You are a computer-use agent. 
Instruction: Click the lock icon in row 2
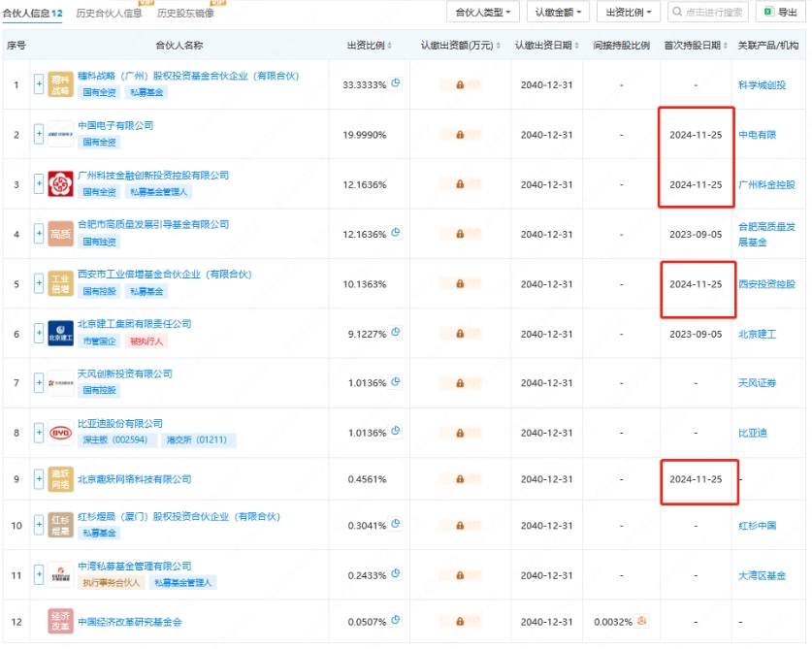coord(460,135)
